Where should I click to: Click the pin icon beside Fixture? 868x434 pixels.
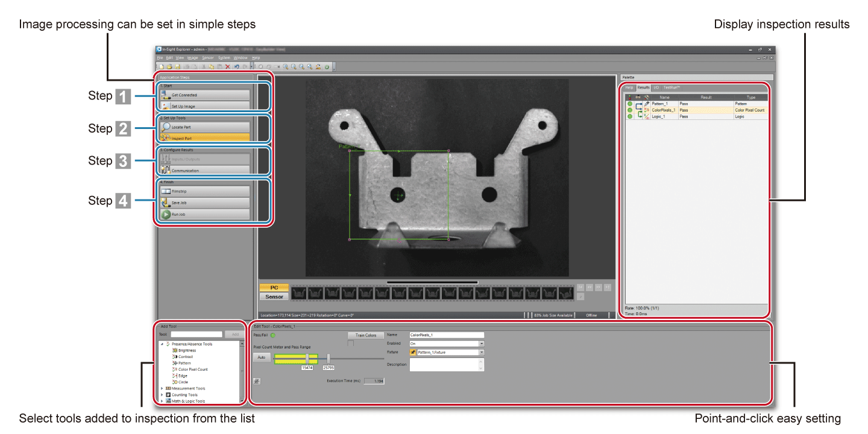(x=413, y=352)
